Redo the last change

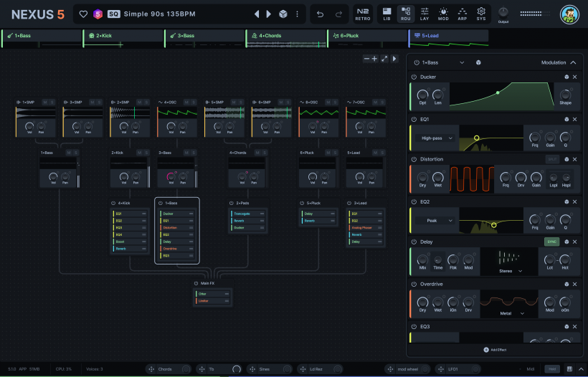click(338, 14)
